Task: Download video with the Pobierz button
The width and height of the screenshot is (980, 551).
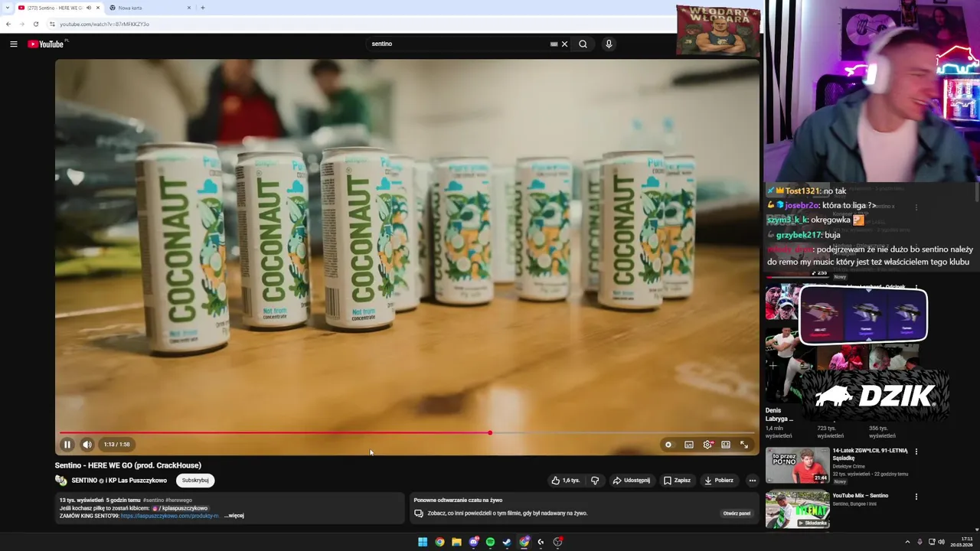Action: pos(719,481)
